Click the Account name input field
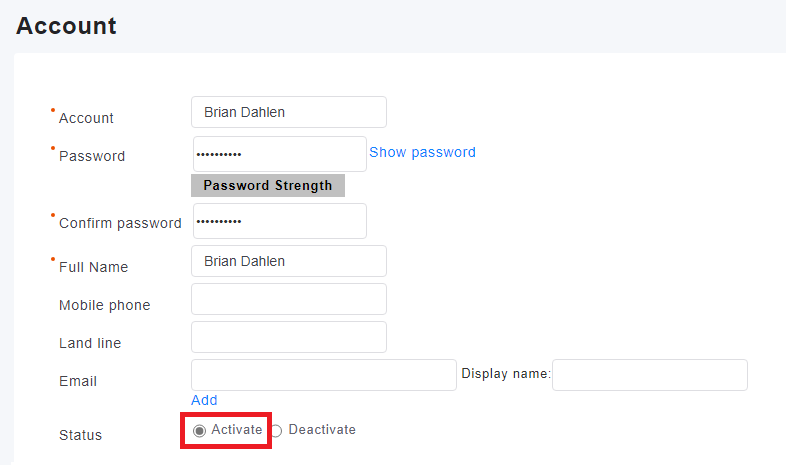786x465 pixels. (288, 112)
